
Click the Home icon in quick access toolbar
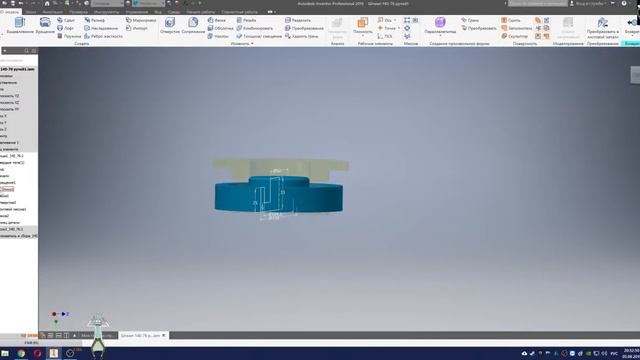[x=47, y=3]
